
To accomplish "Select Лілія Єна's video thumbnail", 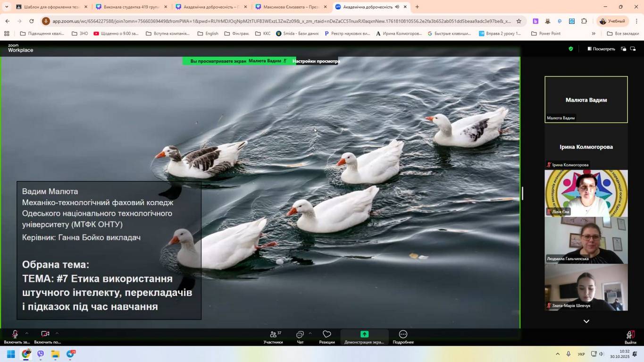I will point(586,193).
